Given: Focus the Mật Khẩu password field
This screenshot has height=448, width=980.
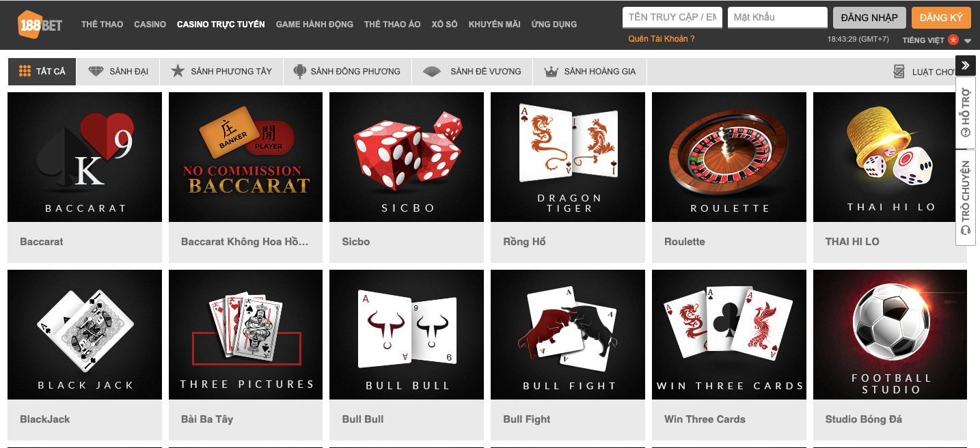Looking at the screenshot, I should point(778,17).
